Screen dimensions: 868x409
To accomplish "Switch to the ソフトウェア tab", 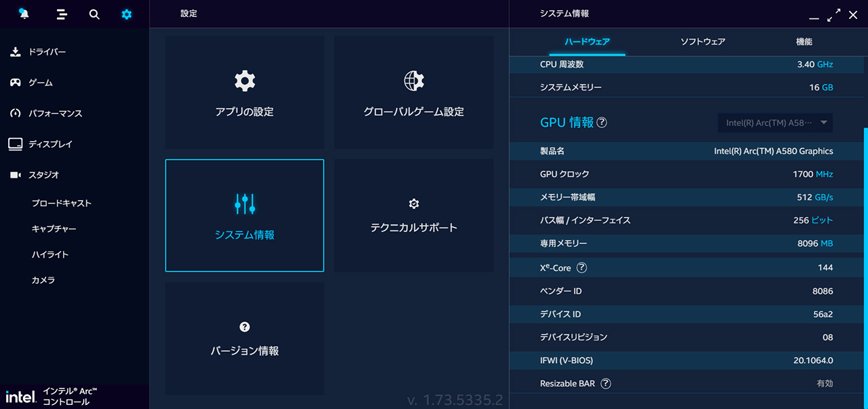I will coord(703,42).
